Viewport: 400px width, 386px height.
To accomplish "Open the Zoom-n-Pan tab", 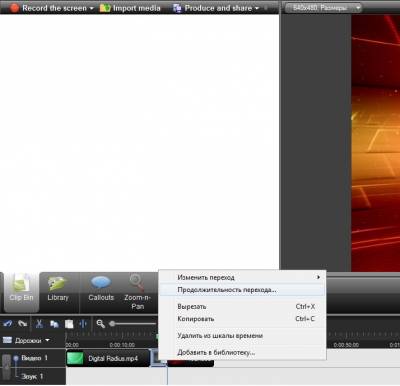I will 137,292.
